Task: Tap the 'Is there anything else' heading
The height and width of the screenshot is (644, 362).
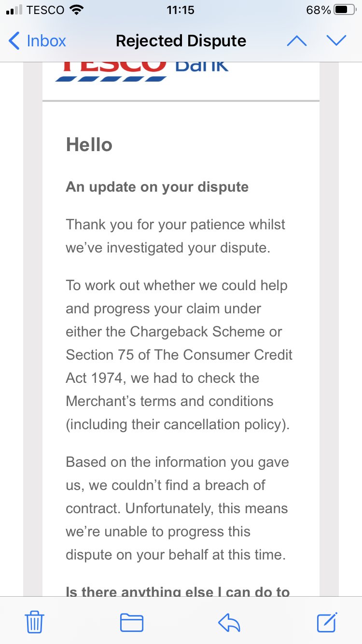Action: 178,591
